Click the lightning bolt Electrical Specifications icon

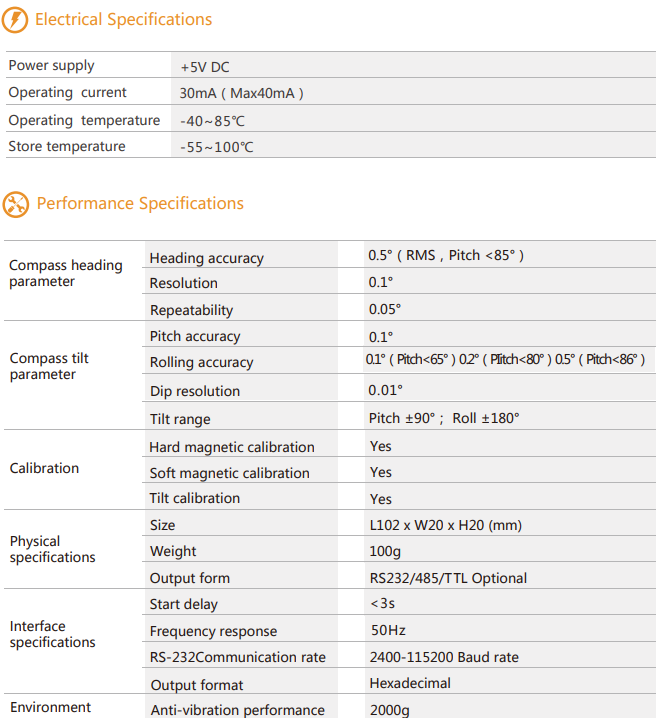[x=15, y=20]
